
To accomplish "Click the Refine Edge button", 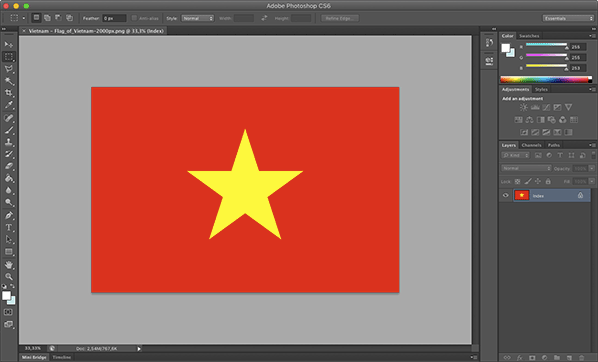I will click(339, 18).
